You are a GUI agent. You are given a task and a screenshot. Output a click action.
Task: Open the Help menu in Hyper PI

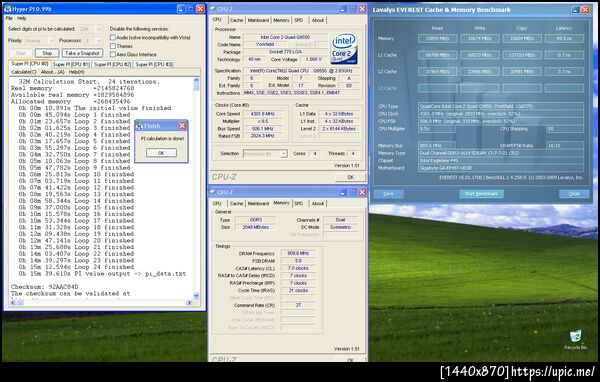22,18
